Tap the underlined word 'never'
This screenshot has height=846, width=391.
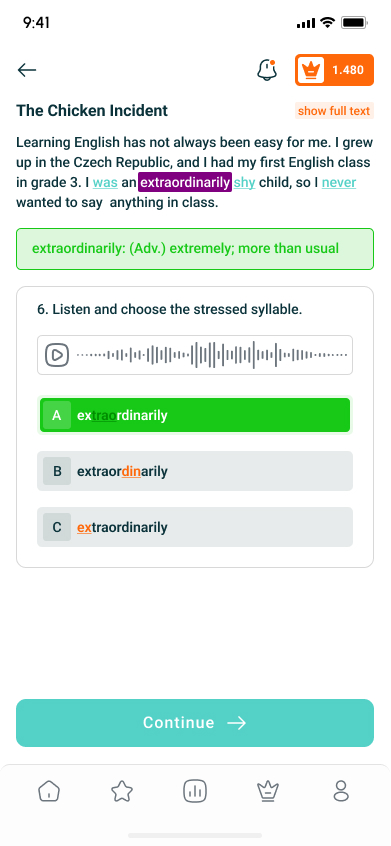(339, 183)
